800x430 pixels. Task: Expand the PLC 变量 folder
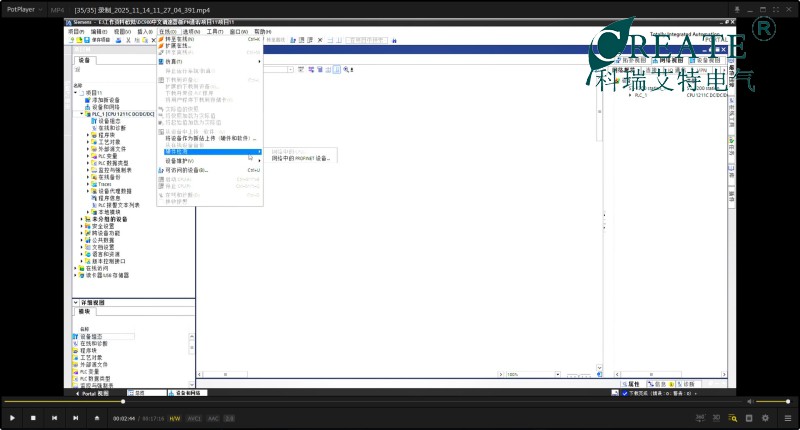coord(88,156)
